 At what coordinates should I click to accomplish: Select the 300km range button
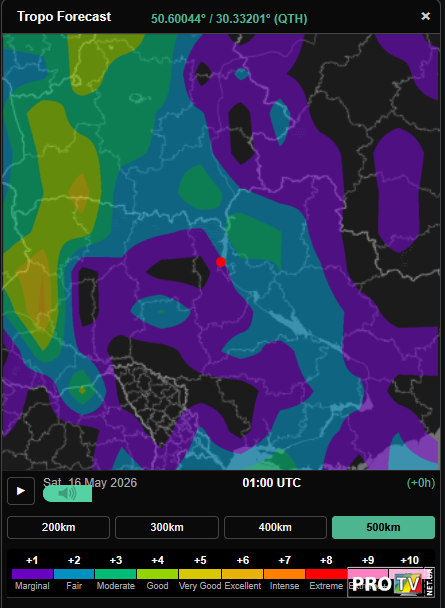click(167, 527)
